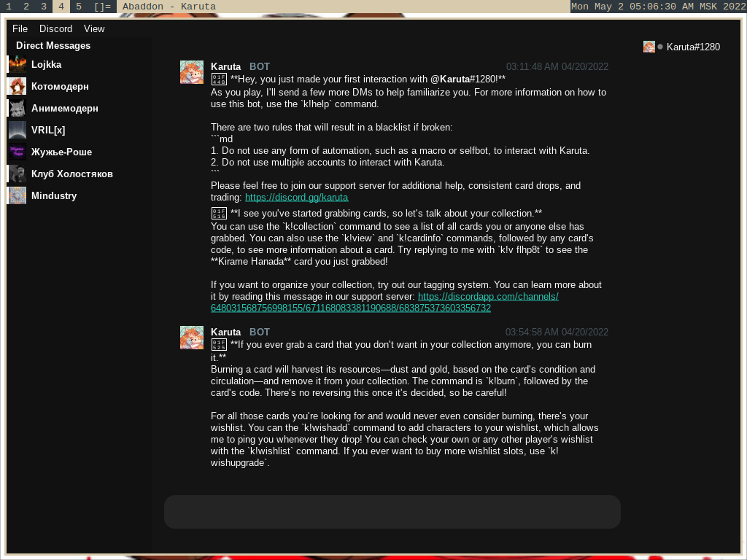Click the status dot next to Karuta#1280
This screenshot has width=747, height=560.
(x=660, y=47)
